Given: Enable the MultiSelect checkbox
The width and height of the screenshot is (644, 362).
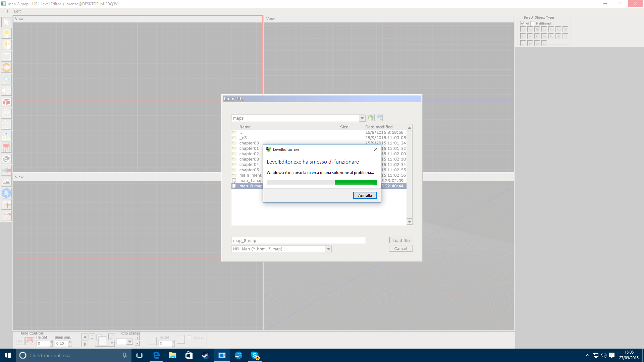Looking at the screenshot, I should [x=533, y=23].
